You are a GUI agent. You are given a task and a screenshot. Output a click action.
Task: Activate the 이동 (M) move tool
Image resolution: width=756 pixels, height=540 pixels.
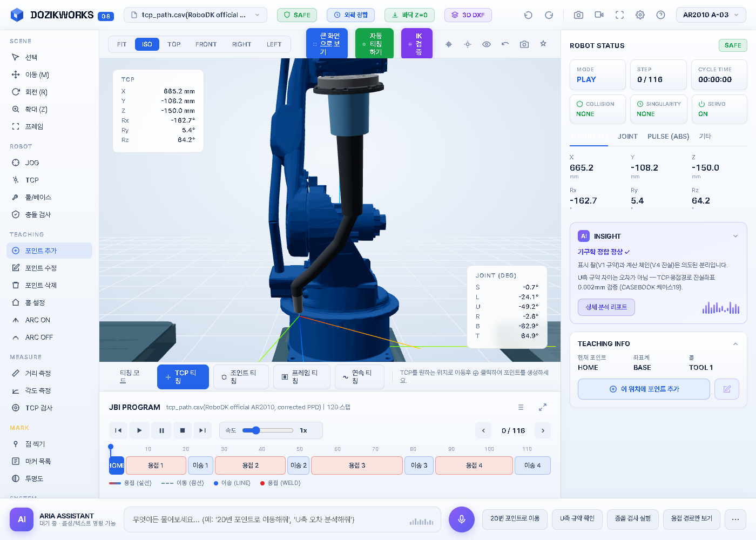coord(49,75)
